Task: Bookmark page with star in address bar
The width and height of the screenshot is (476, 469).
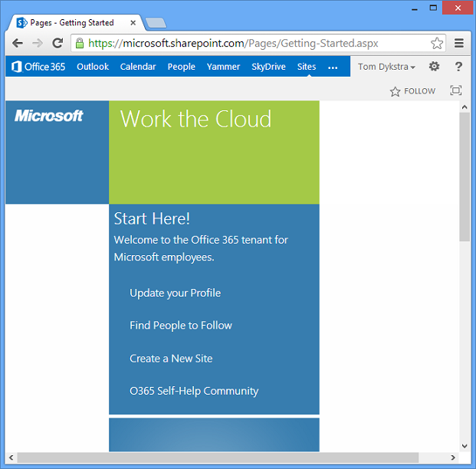Action: tap(437, 43)
